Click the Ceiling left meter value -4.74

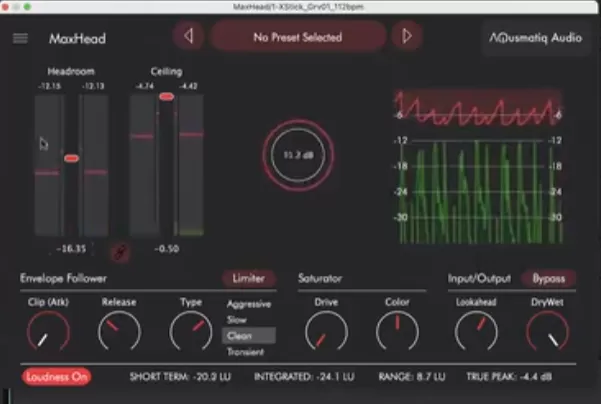(145, 86)
